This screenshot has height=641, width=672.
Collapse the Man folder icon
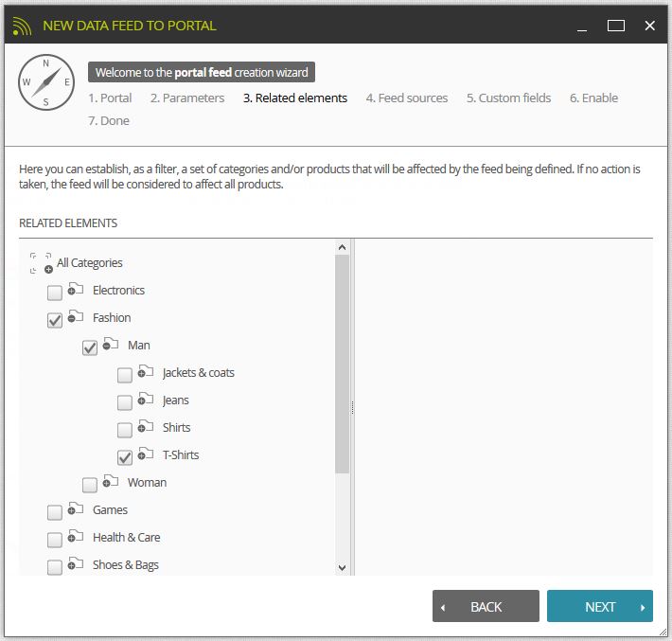point(110,344)
